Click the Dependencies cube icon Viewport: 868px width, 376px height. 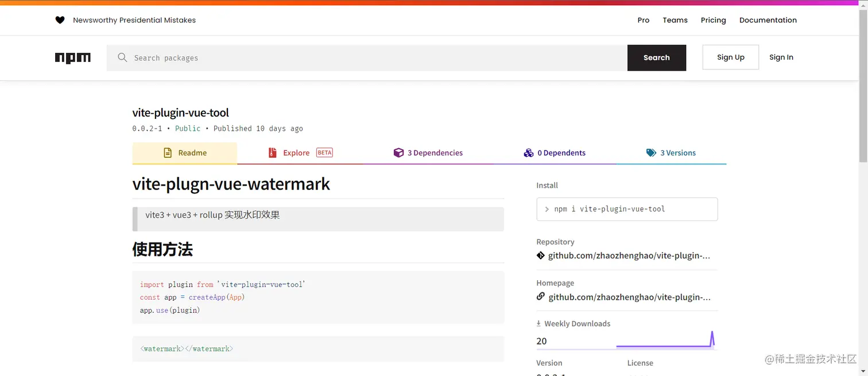click(398, 153)
